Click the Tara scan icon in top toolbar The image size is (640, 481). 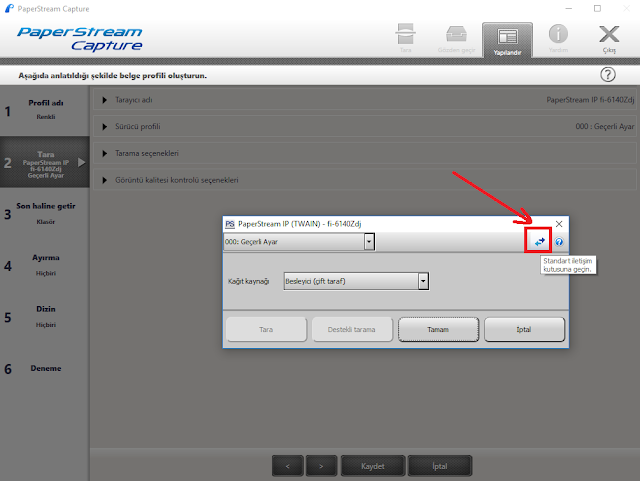[x=405, y=38]
